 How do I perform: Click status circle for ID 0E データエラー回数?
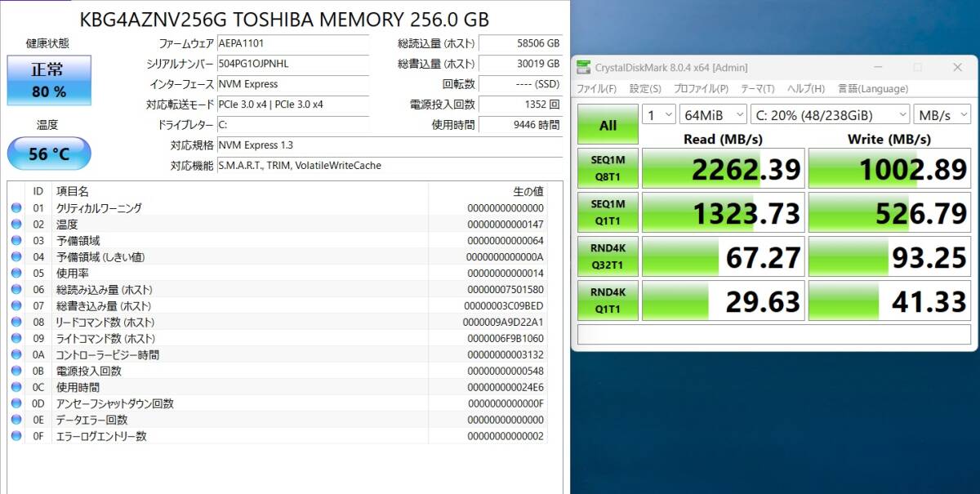point(16,420)
